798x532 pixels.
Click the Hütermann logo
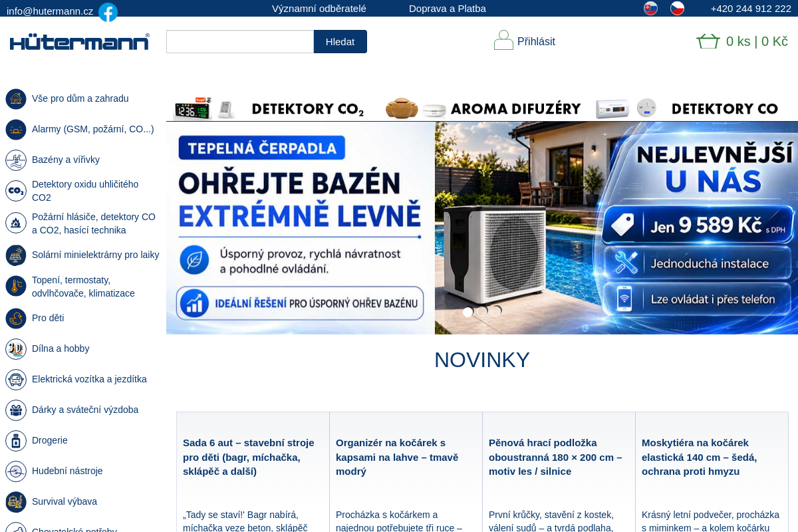[x=80, y=42]
